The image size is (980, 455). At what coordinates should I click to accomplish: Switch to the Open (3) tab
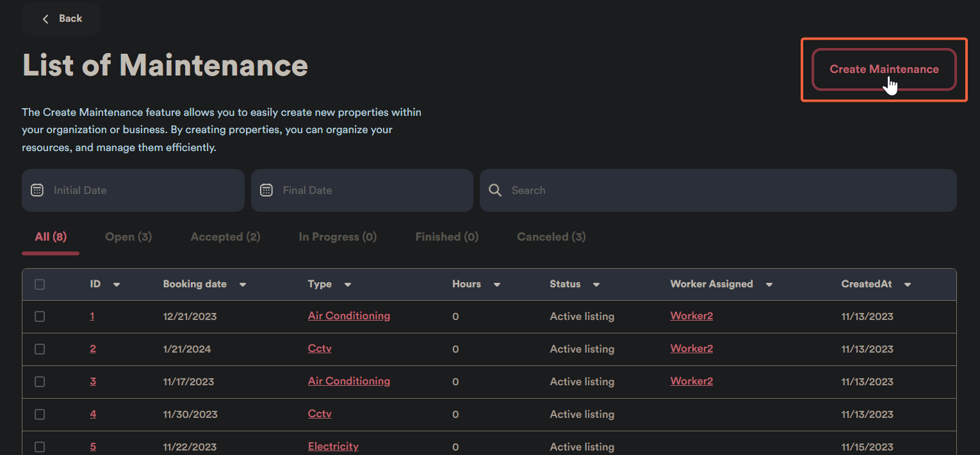click(128, 237)
